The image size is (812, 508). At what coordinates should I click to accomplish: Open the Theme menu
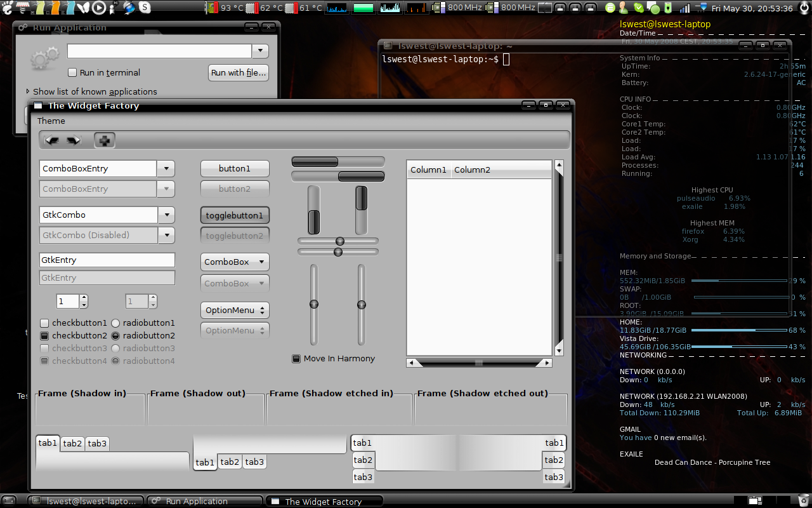coord(51,121)
